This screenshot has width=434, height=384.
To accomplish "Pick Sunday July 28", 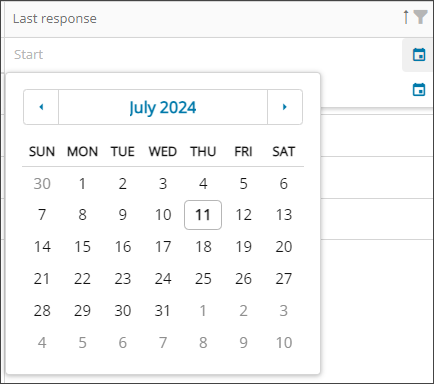I will 42,311.
